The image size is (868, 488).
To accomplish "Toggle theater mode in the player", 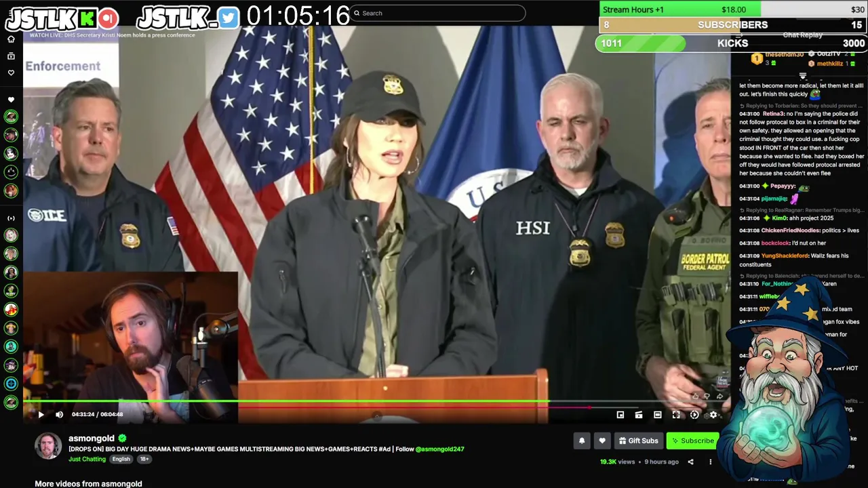I will point(657,415).
